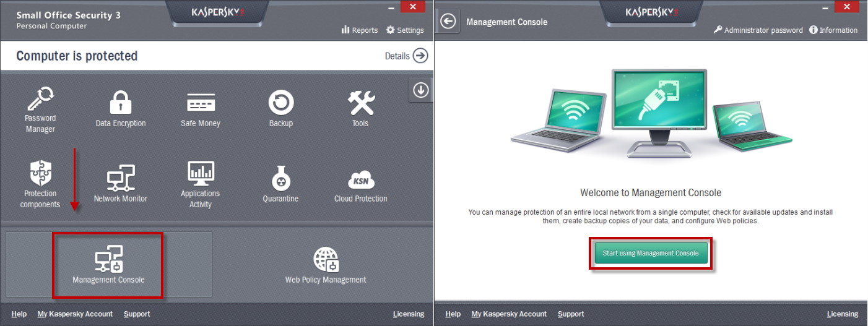Launch Safe Money
The image size is (868, 326).
pyautogui.click(x=201, y=109)
